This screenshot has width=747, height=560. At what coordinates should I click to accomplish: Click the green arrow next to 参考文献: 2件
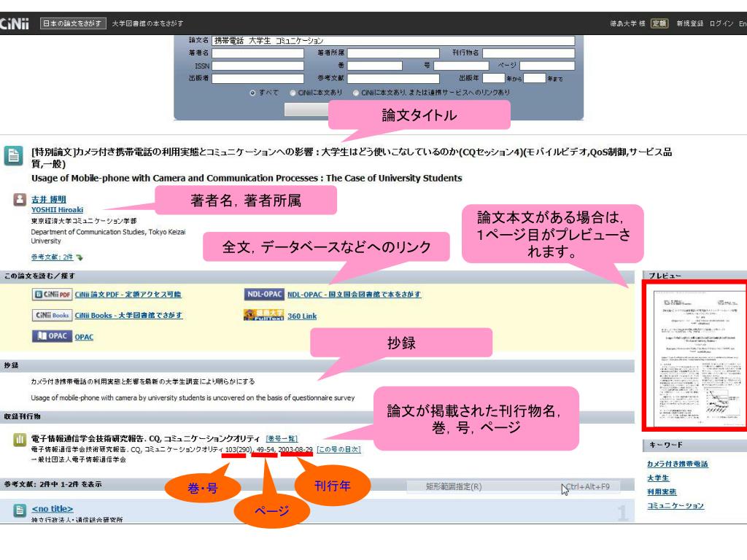pyautogui.click(x=80, y=257)
